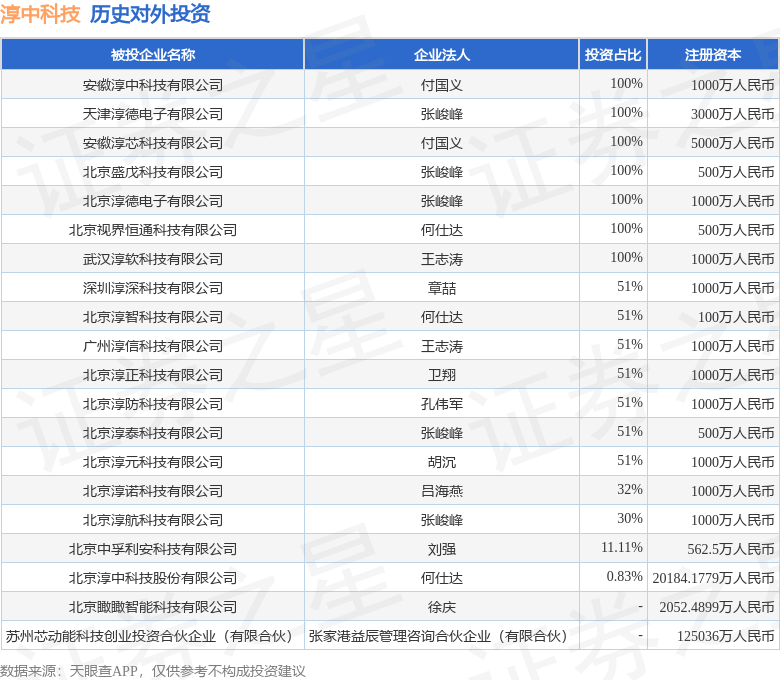Image resolution: width=780 pixels, height=680 pixels.
Task: Select 北京淳智科技有限公司 company name
Action: click(x=153, y=317)
